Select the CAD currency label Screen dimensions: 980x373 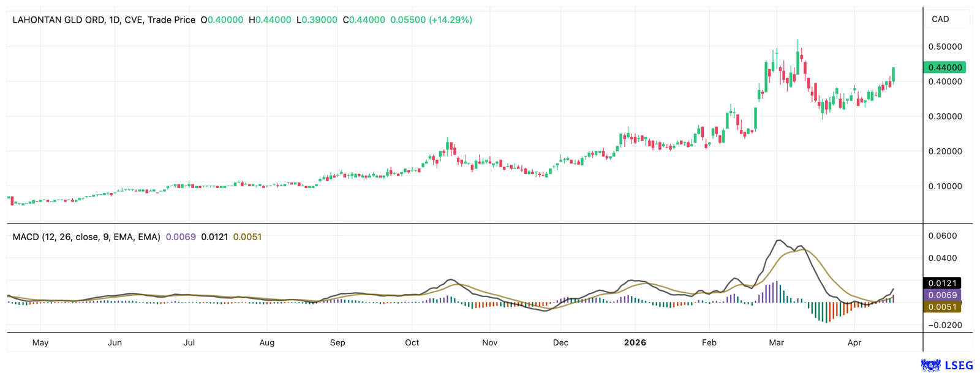coord(940,19)
